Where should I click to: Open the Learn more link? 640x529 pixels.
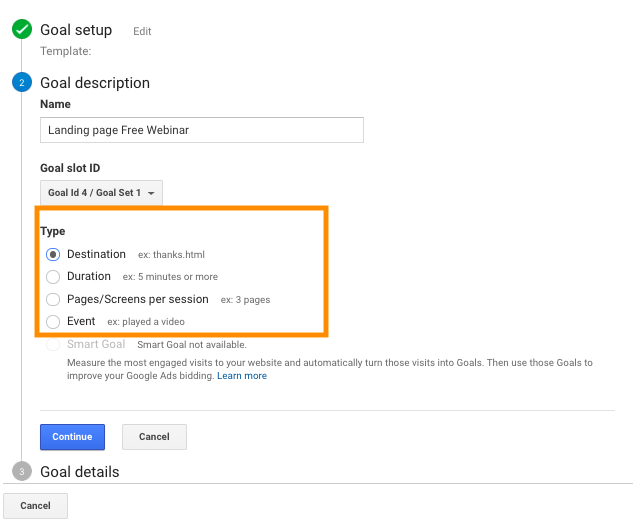click(242, 376)
